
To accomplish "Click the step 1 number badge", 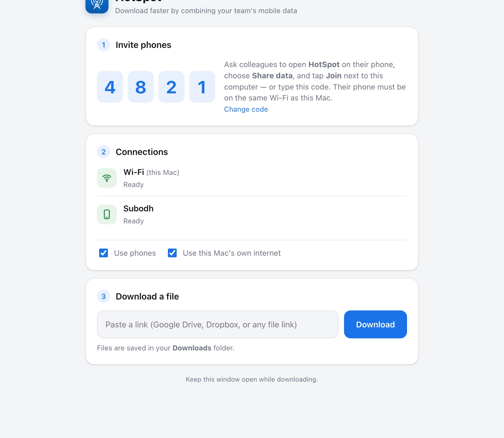I will point(104,45).
